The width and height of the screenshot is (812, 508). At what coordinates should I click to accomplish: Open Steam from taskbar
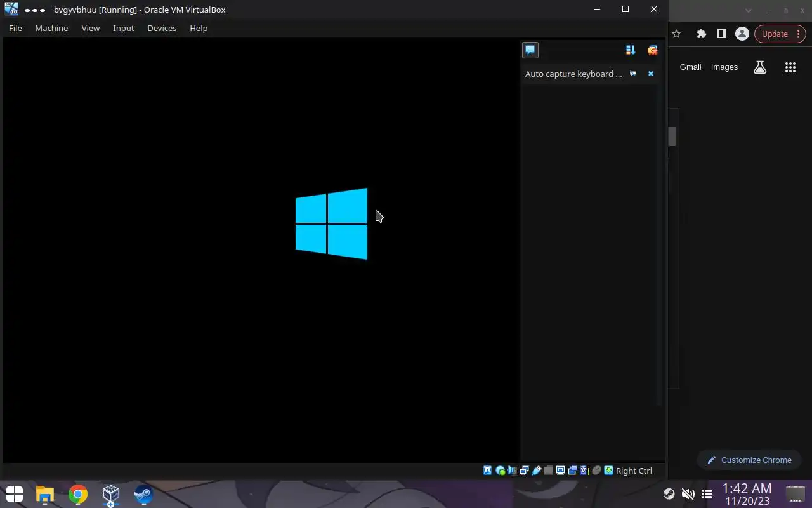[143, 494]
